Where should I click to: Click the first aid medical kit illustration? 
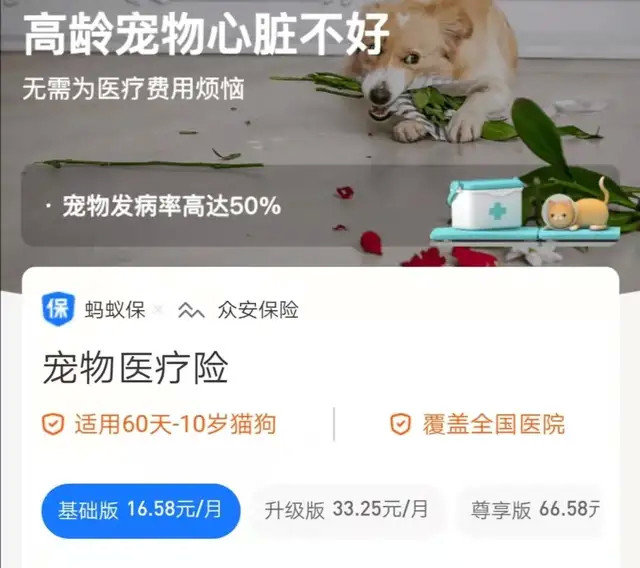pos(487,204)
